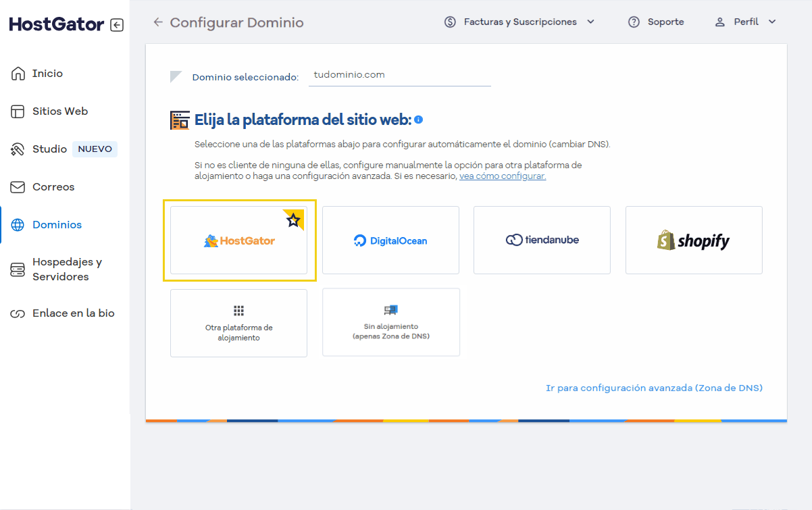Choose Otra plataforma de alojamiento
Screen dimensions: 812x510
238,323
